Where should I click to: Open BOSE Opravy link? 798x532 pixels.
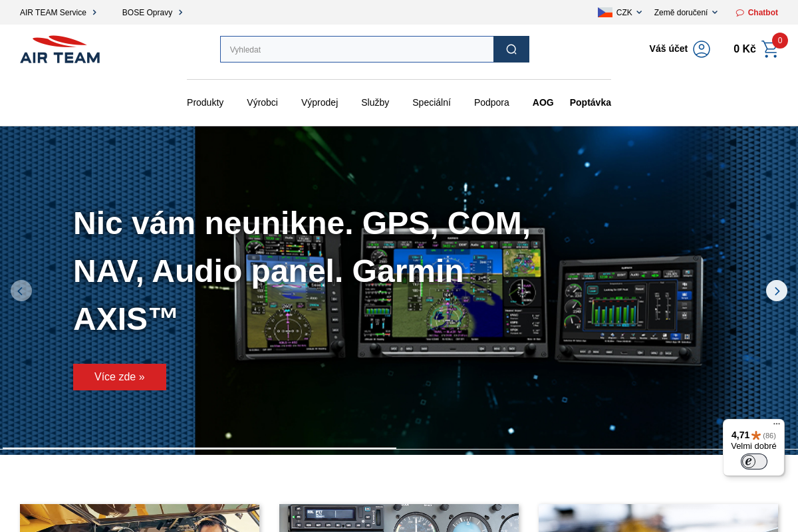(152, 12)
